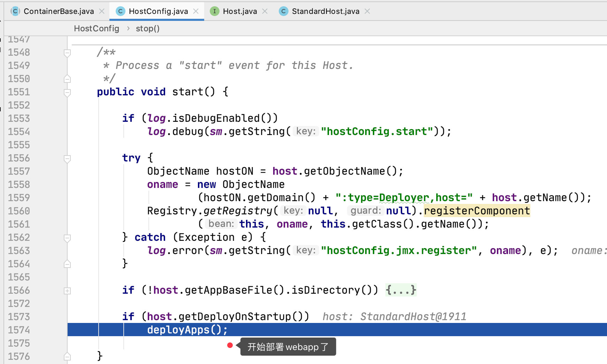This screenshot has width=607, height=364.
Task: Click the red breakpoint dot near tooltip
Action: click(x=230, y=345)
